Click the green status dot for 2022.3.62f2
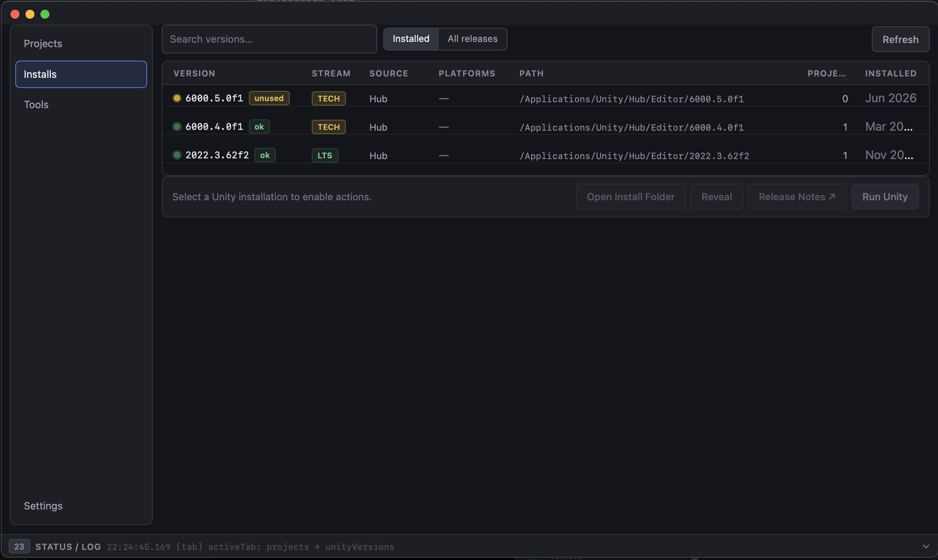This screenshot has height=560, width=938. 177,155
